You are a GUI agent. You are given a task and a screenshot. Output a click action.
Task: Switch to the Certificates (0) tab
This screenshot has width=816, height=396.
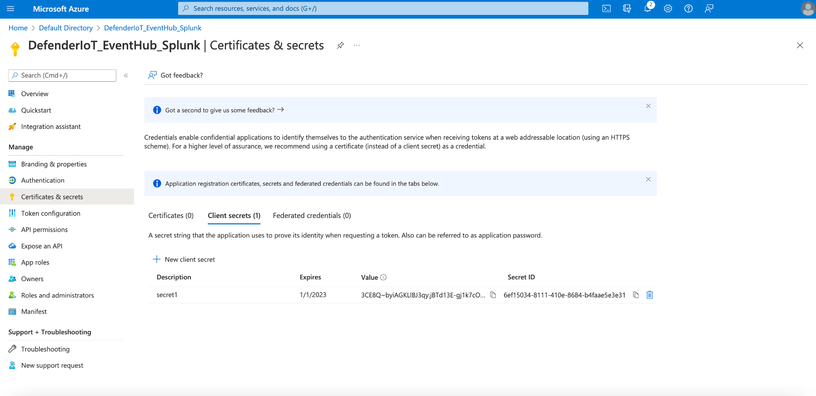(x=171, y=215)
